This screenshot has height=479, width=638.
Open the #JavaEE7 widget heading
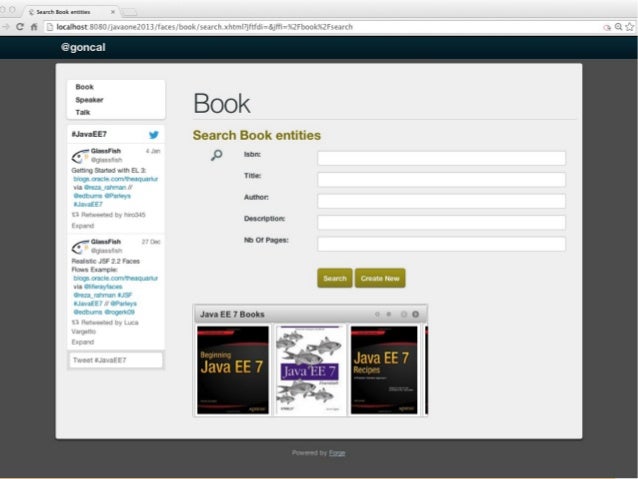[x=89, y=134]
